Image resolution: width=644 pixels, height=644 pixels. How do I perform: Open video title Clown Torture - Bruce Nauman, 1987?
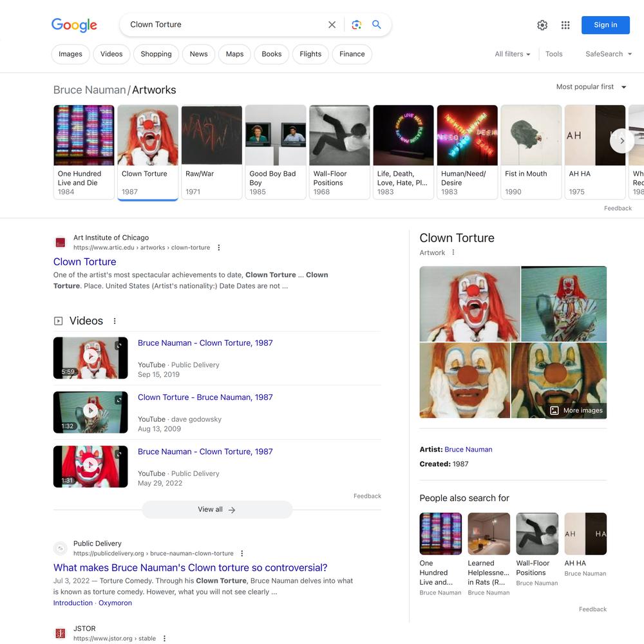pyautogui.click(x=205, y=397)
